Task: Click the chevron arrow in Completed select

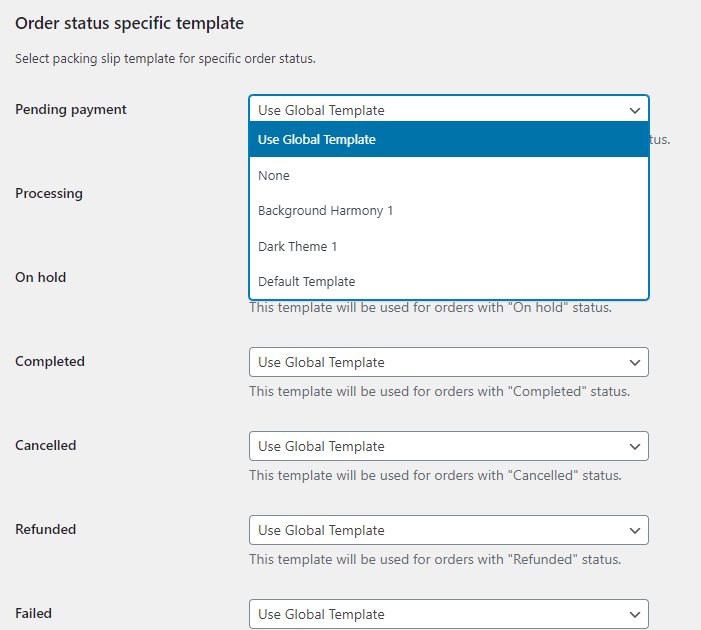Action: (x=634, y=362)
